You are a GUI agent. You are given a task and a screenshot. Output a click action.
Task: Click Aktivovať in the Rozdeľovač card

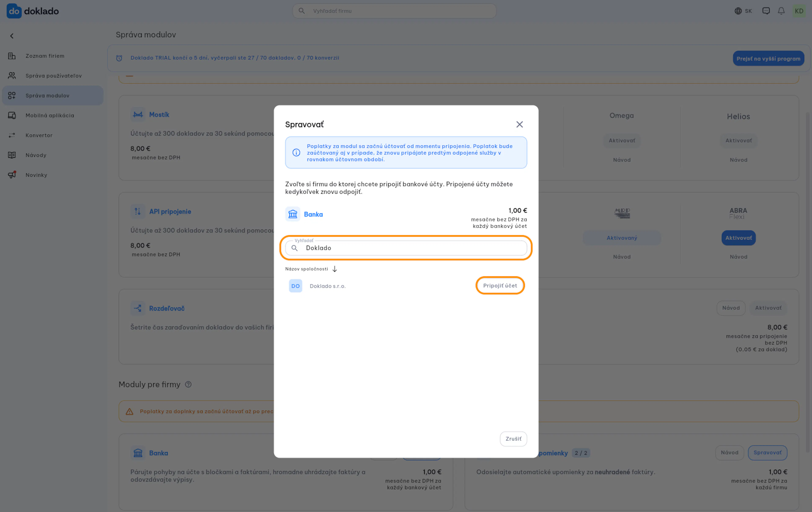click(768, 308)
